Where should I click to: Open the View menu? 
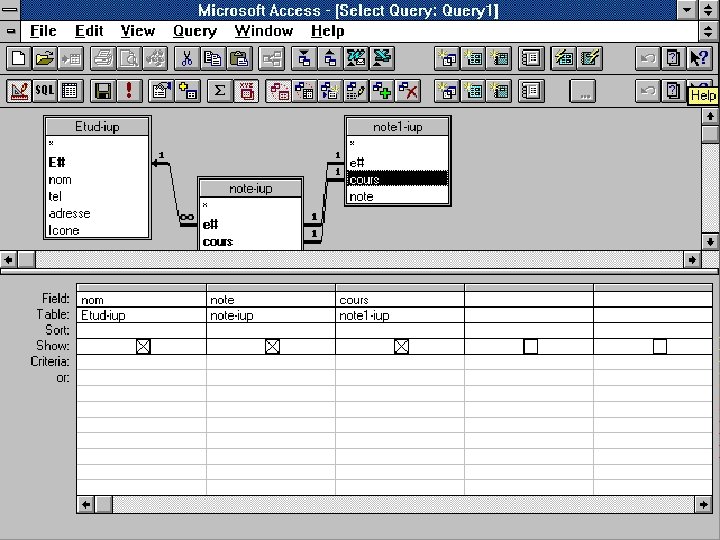tap(138, 31)
